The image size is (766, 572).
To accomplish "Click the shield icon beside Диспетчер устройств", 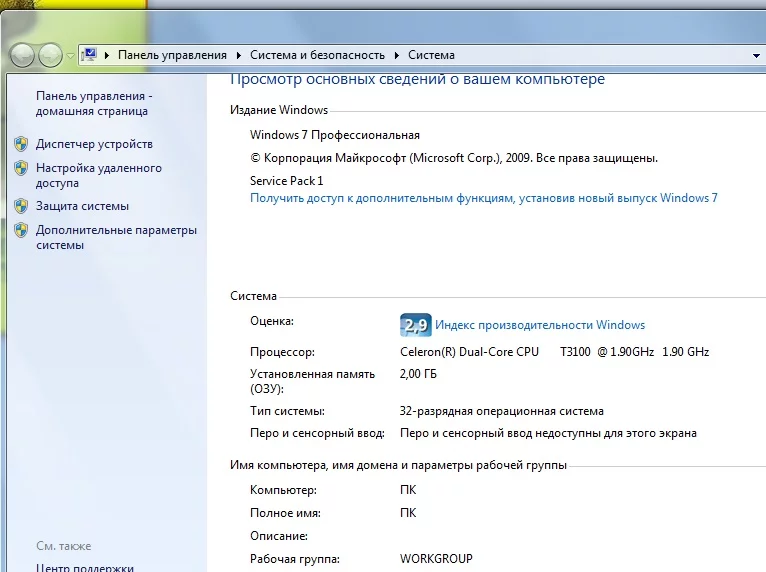I will click(21, 144).
